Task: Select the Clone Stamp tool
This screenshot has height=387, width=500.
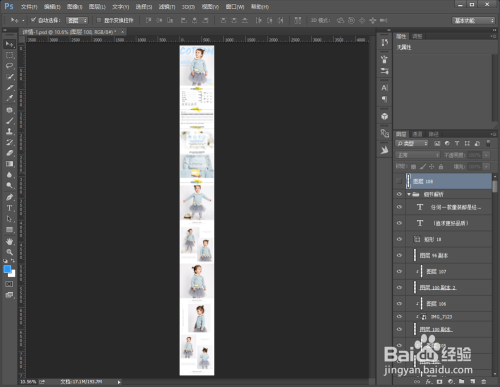Action: [x=10, y=131]
